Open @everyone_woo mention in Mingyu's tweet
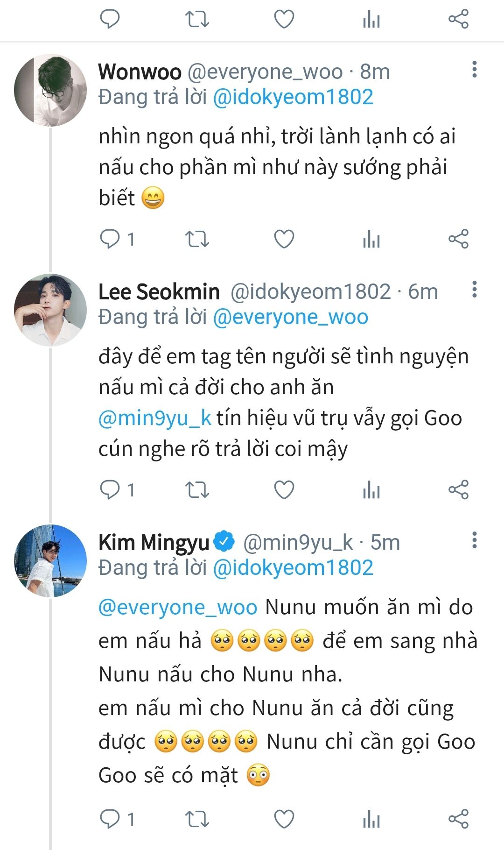The width and height of the screenshot is (504, 850). 178,607
